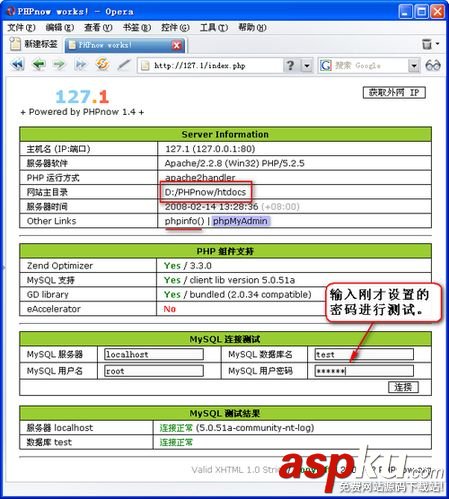Image resolution: width=449 pixels, height=499 pixels.
Task: Click the MySQL 服务器 localhost field
Action: tap(154, 354)
